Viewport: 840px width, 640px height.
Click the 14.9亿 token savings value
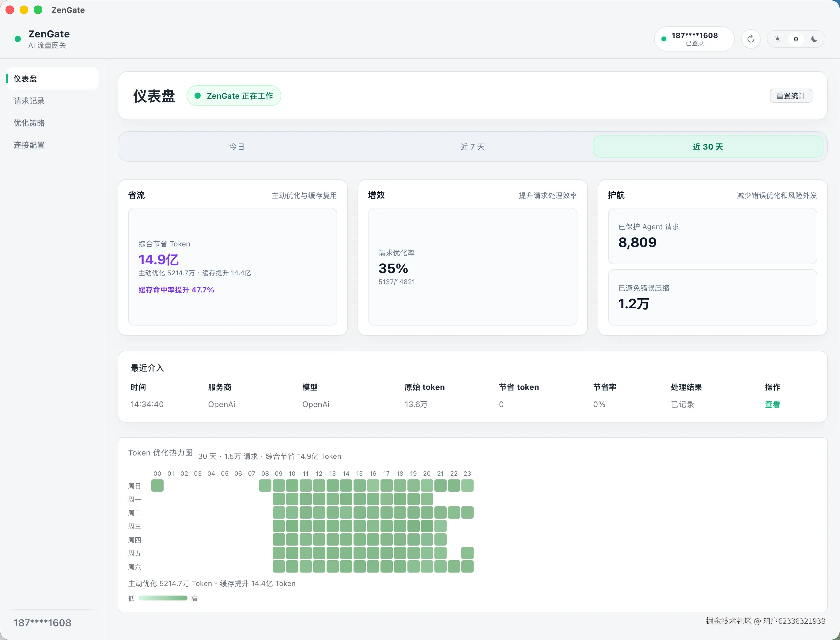point(158,259)
